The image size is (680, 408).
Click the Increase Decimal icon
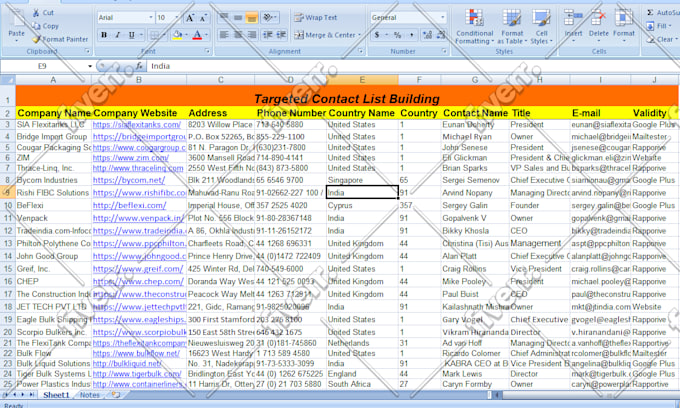tap(427, 35)
